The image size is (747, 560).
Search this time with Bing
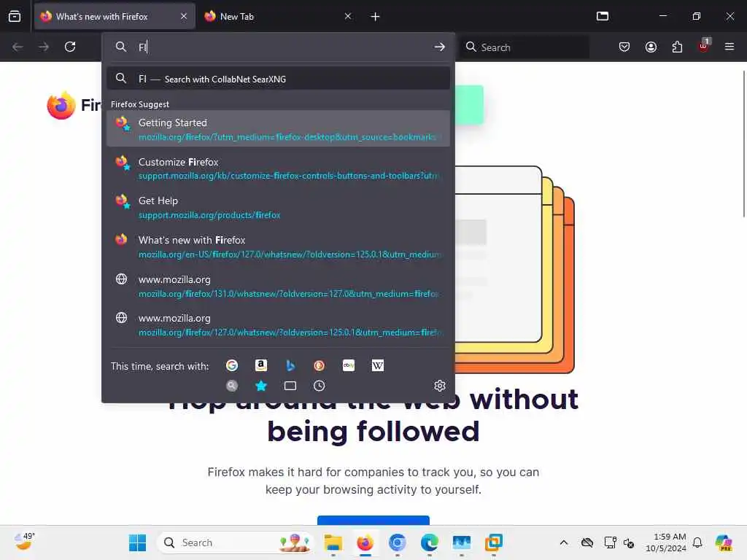pos(290,366)
